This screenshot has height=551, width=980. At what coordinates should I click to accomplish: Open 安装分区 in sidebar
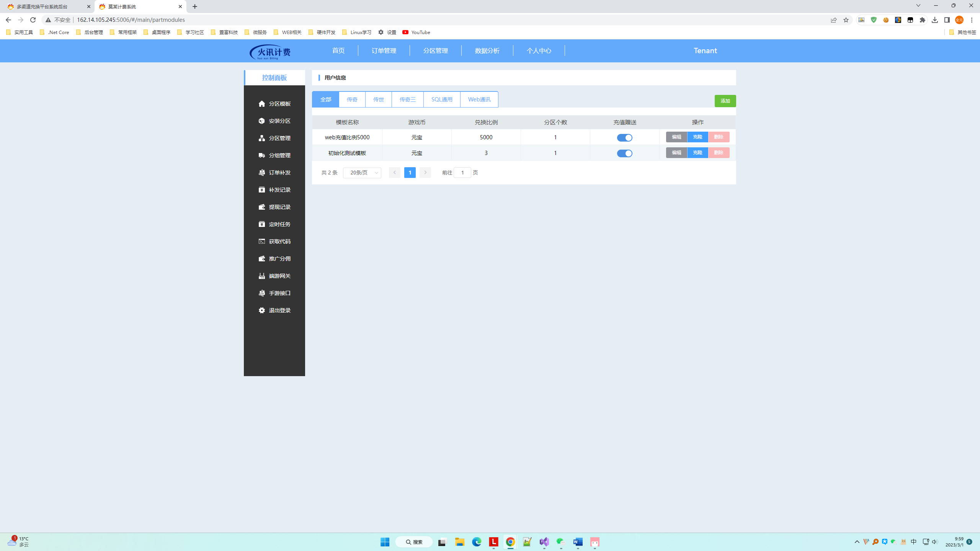(274, 121)
